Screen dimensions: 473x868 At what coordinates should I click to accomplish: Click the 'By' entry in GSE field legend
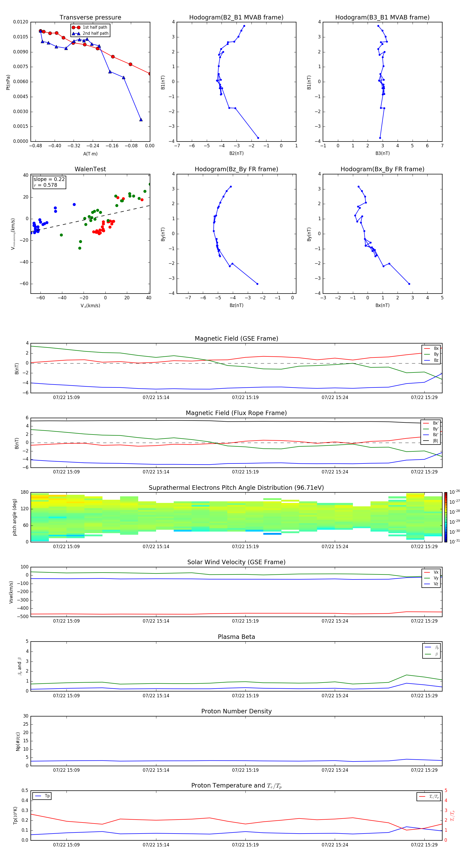click(x=431, y=354)
